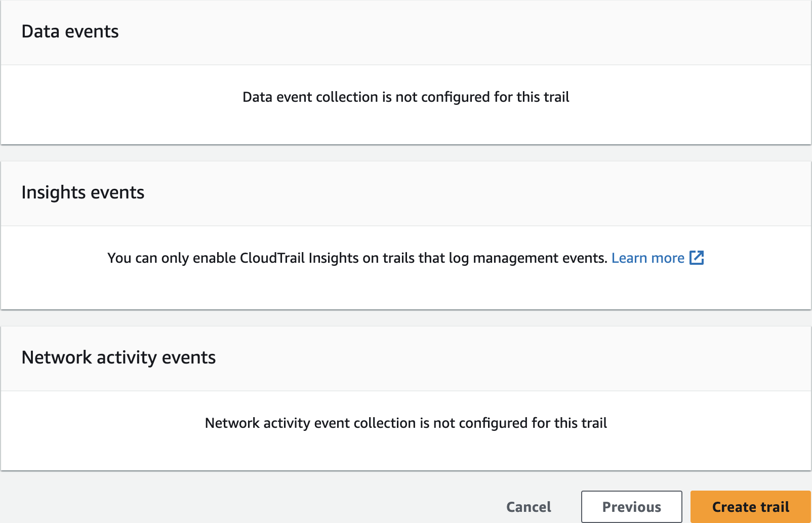
Task: Click the Insights events section heading
Action: coord(83,192)
